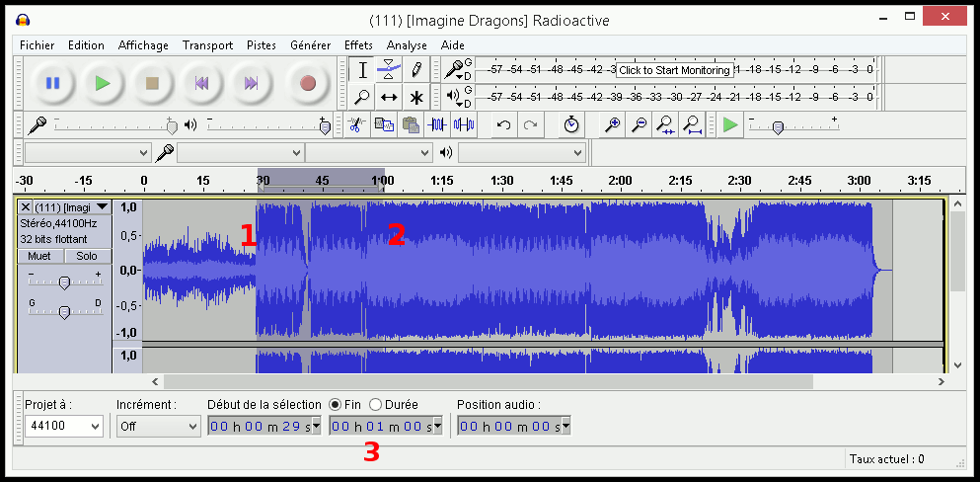980x482 pixels.
Task: Click the Pause transport button
Action: (x=53, y=83)
